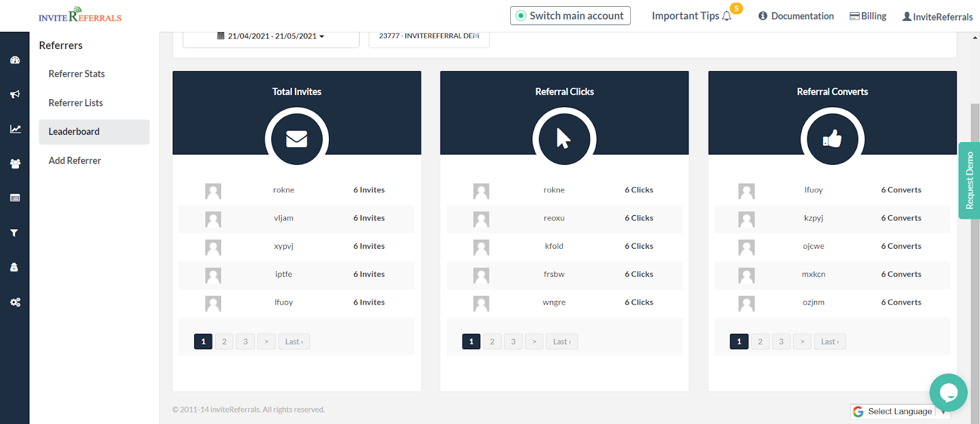
Task: Open Add Referrer in the sidebar
Action: pos(75,161)
